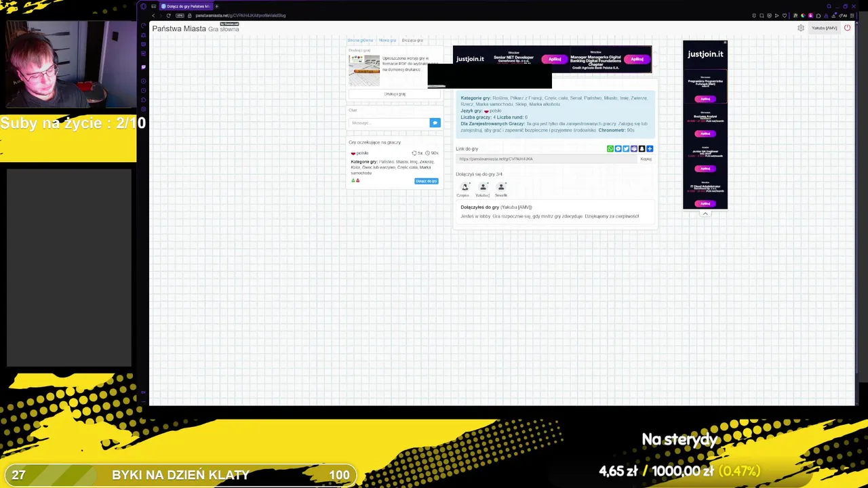Click 'Gry oczekujące na graczy' heading
Viewport: 868px width, 488px height.
pos(374,142)
